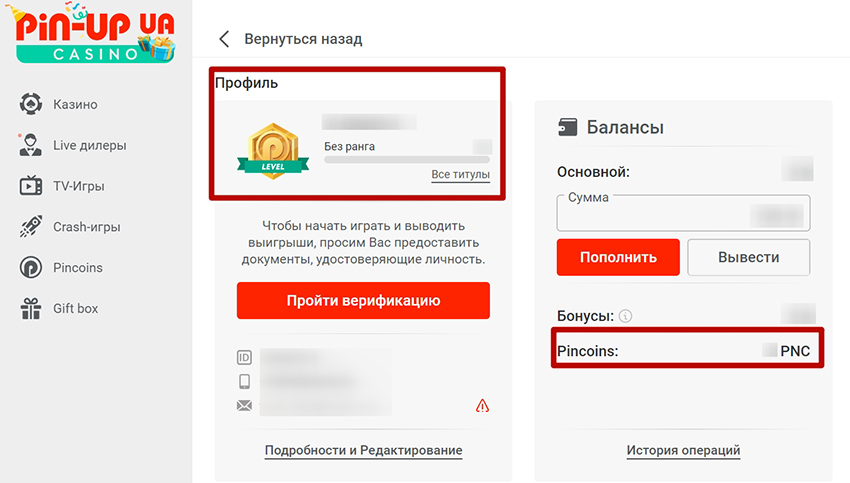Go back via Вернуться назад

coord(303,39)
